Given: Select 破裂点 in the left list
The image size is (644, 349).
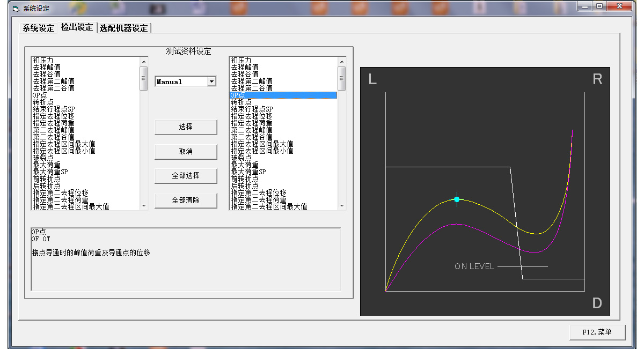Looking at the screenshot, I should (85, 158).
